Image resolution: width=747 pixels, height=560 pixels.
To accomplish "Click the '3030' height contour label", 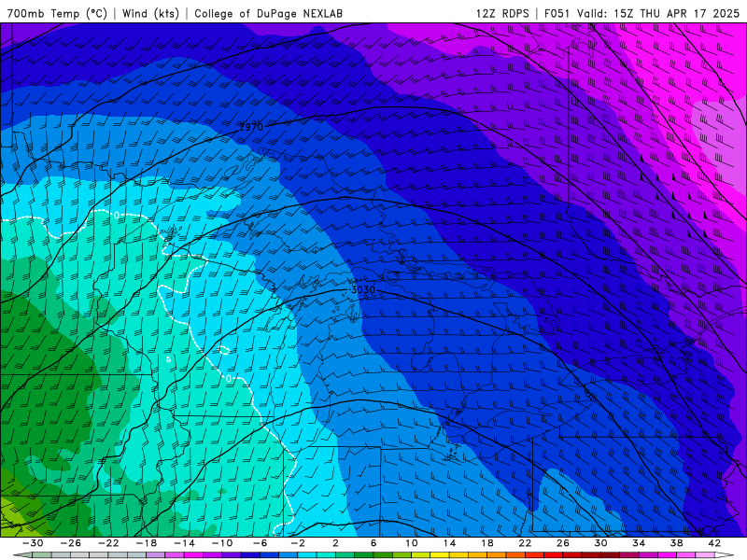I will tap(363, 289).
